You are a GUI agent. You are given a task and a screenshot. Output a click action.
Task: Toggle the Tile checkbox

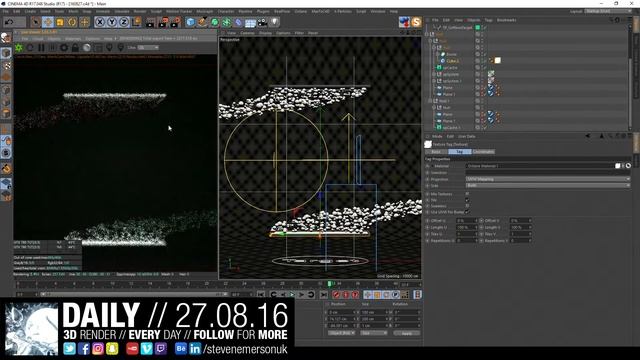(x=467, y=200)
